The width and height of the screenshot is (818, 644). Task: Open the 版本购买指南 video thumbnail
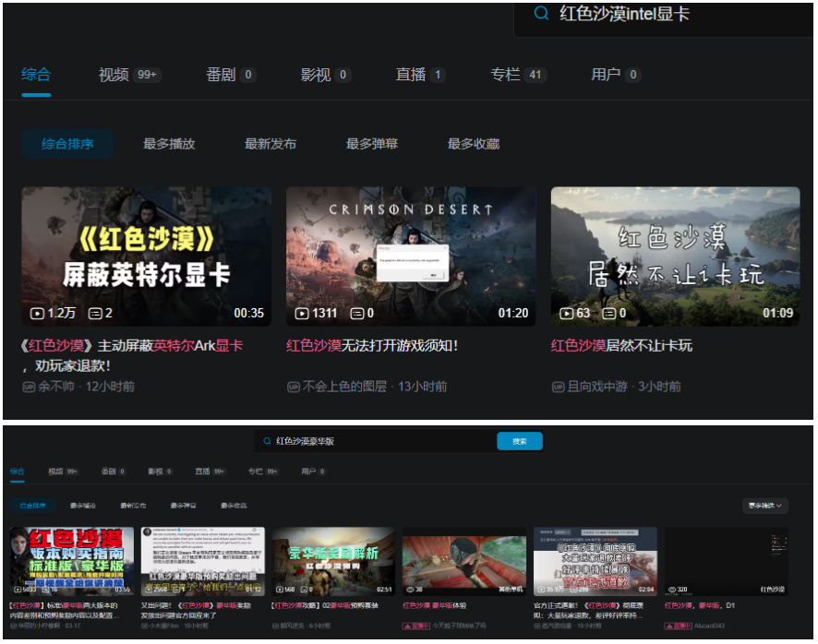[71, 561]
